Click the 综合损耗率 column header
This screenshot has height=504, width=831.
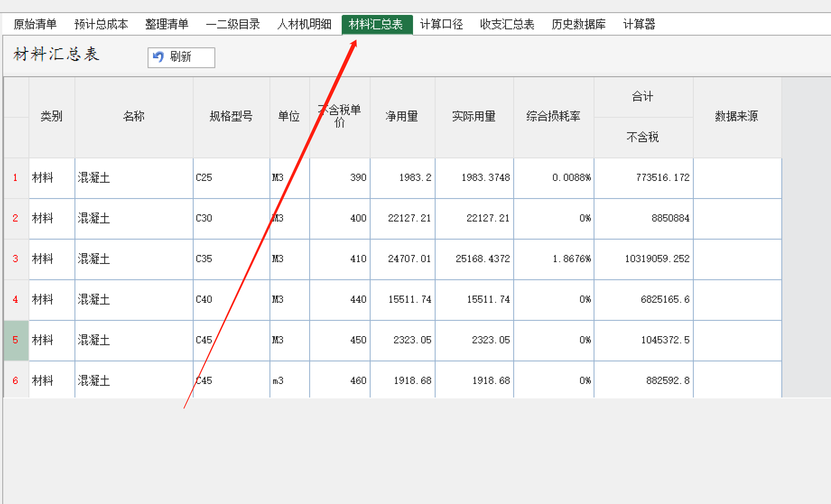tap(553, 117)
